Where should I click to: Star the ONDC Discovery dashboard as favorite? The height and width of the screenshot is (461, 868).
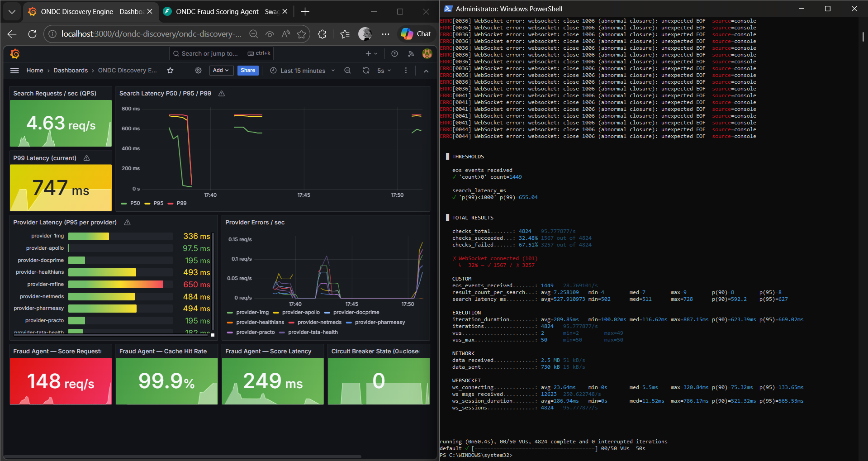170,71
